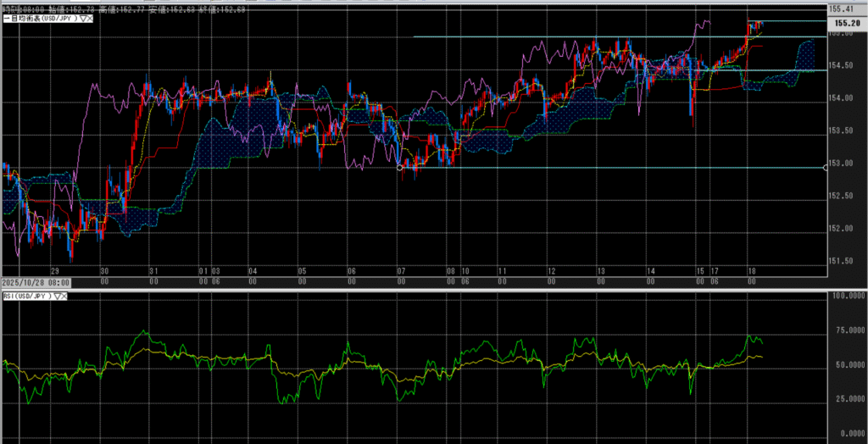Select the 一目均衡表(USD/JPY) chart label
Viewport: 868px width, 444px height.
(x=42, y=18)
